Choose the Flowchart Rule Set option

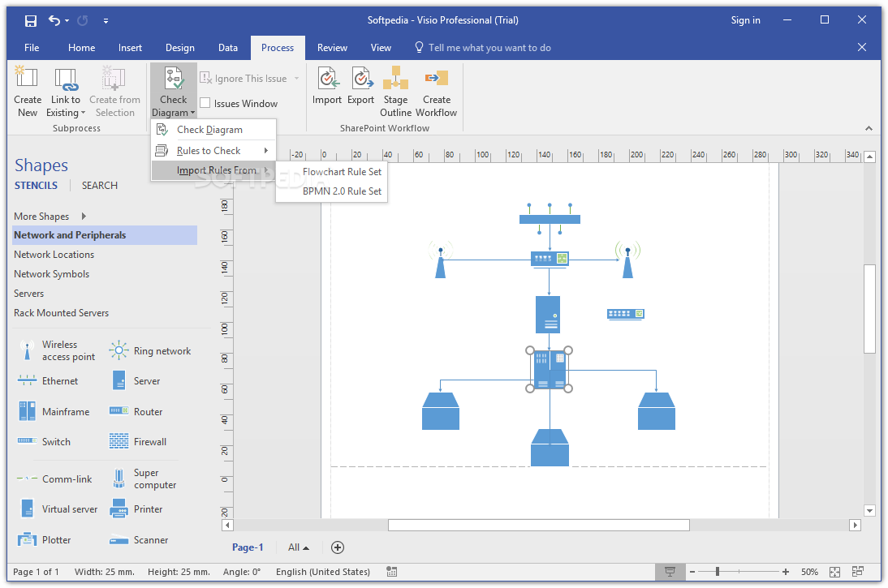332,171
